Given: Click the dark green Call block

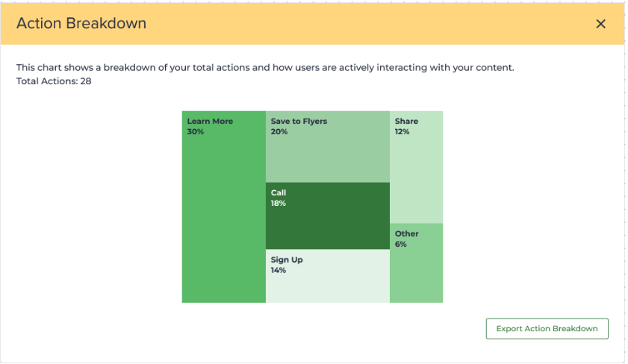Looking at the screenshot, I should tap(327, 224).
